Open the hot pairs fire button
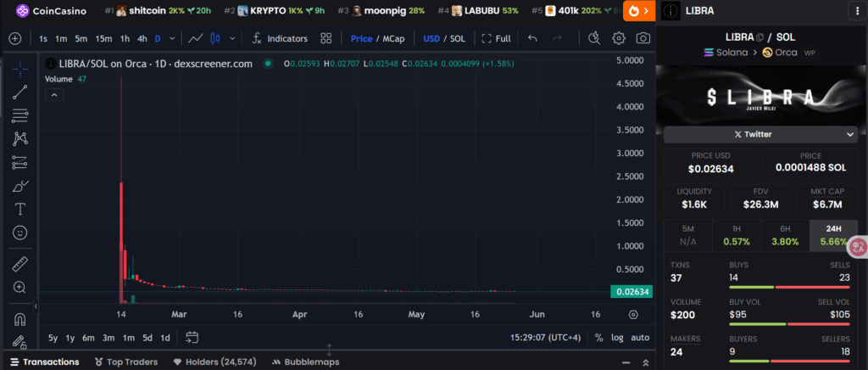This screenshot has width=868, height=370. point(639,10)
